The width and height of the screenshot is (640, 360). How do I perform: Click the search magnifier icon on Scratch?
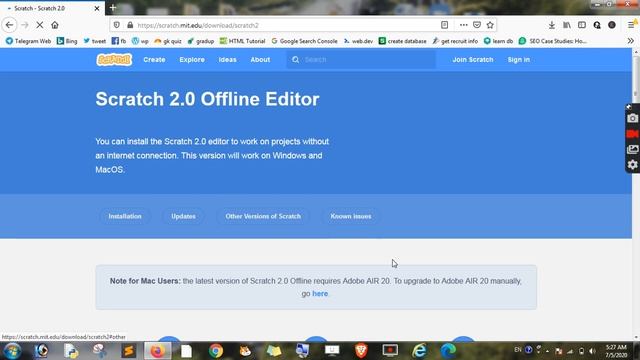296,60
